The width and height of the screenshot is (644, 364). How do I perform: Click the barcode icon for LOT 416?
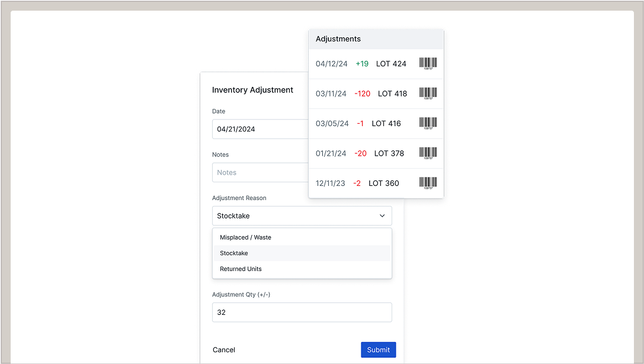tap(428, 123)
